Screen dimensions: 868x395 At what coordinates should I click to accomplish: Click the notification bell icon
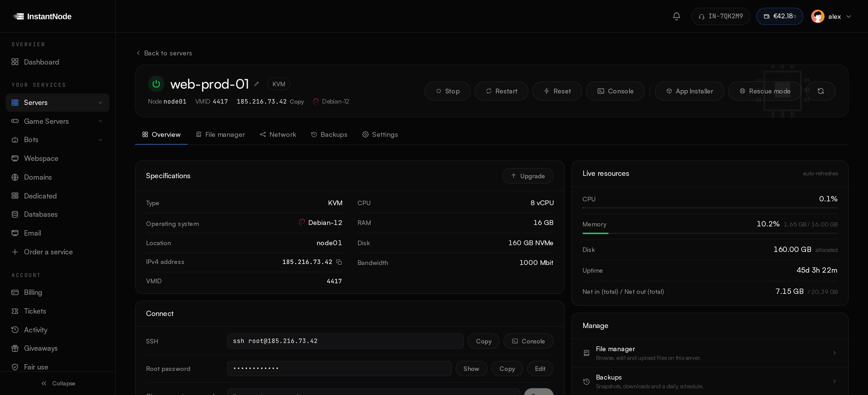[676, 16]
